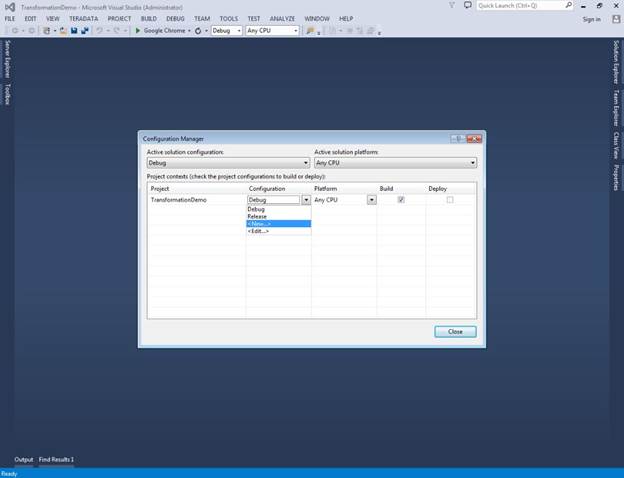Open the Active solution configuration dropdown
Viewport: 624px width, 478px height.
click(x=228, y=163)
